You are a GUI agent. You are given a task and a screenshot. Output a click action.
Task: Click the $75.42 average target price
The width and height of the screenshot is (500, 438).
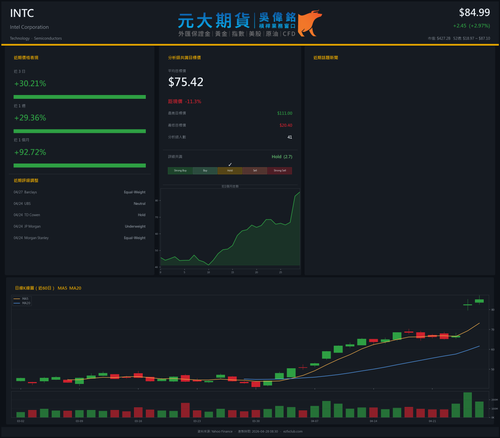[x=186, y=82]
